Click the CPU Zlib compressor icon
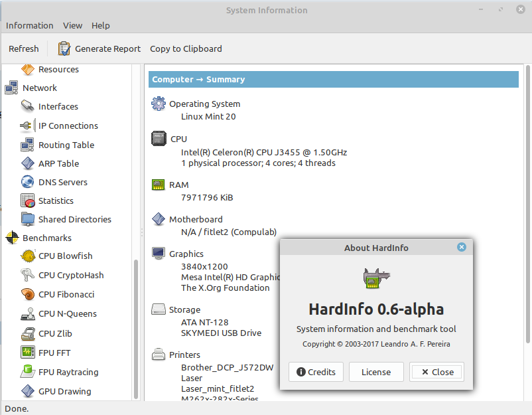 tap(27, 333)
